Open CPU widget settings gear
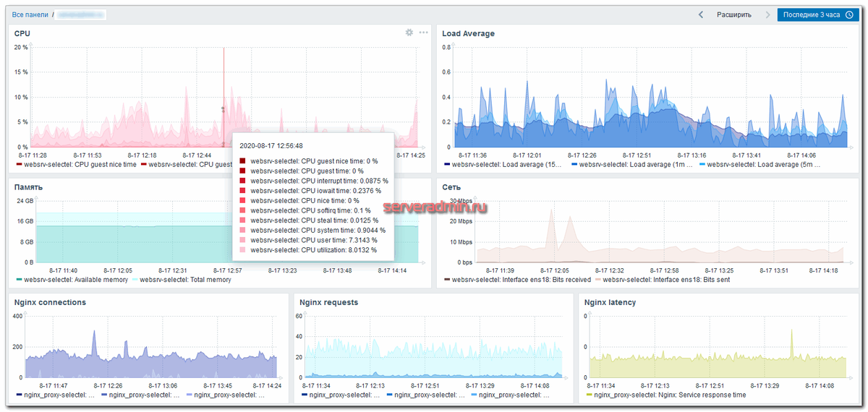The image size is (868, 412). pos(409,33)
